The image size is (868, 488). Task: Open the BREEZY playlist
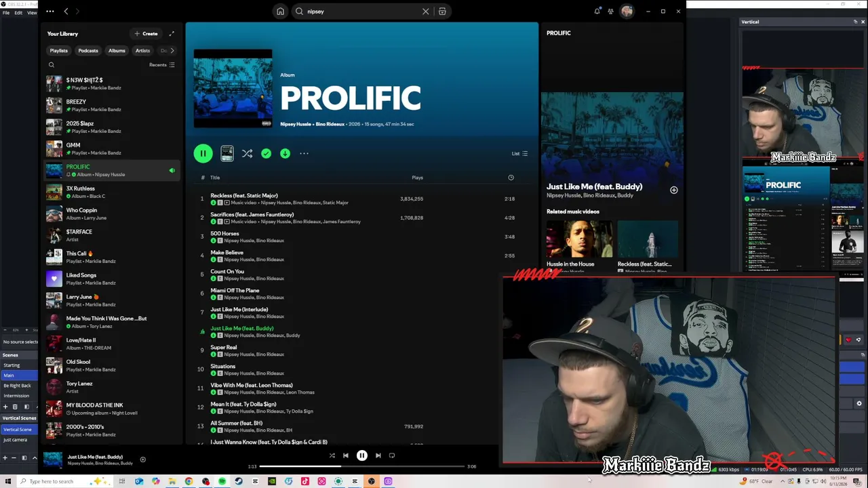pos(111,105)
